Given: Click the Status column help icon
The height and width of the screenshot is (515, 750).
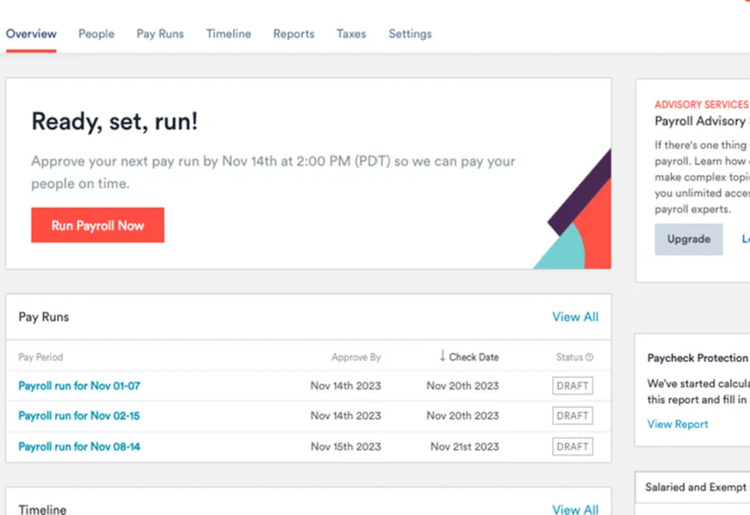Looking at the screenshot, I should pos(589,357).
